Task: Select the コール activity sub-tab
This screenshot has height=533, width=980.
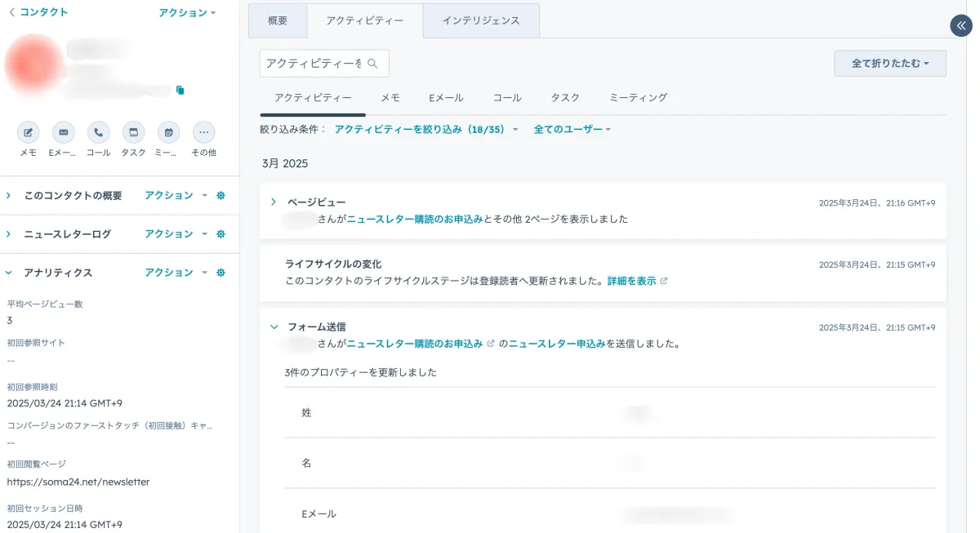Action: click(506, 97)
